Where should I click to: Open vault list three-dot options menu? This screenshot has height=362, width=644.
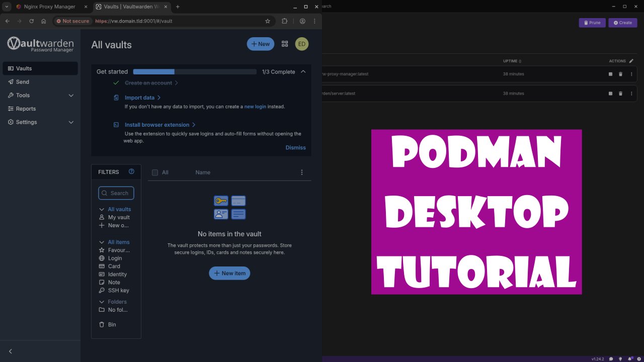[302, 172]
